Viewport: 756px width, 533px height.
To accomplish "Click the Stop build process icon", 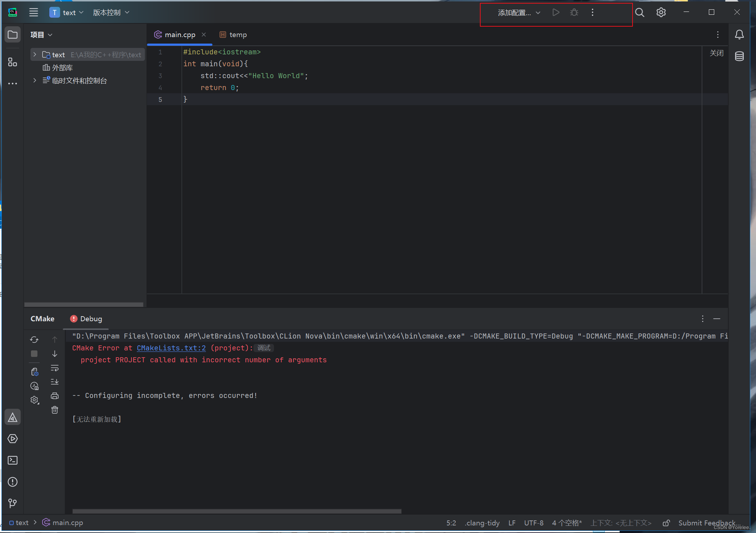I will [35, 354].
